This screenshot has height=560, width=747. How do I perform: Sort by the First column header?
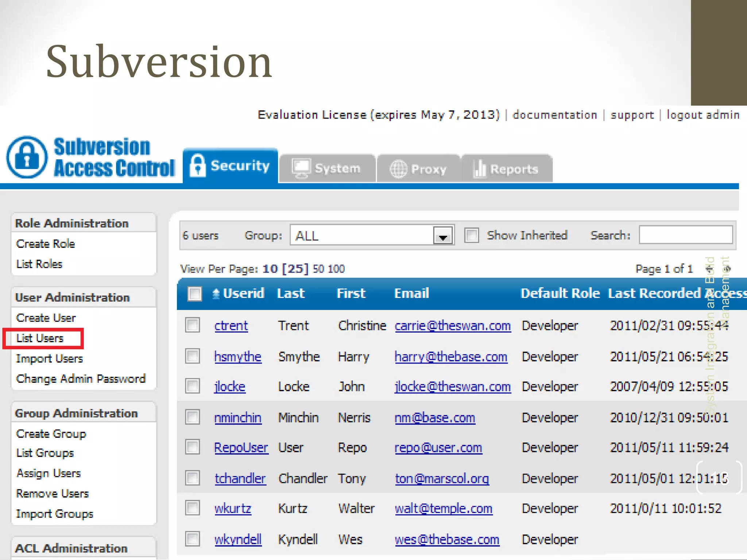coord(351,293)
